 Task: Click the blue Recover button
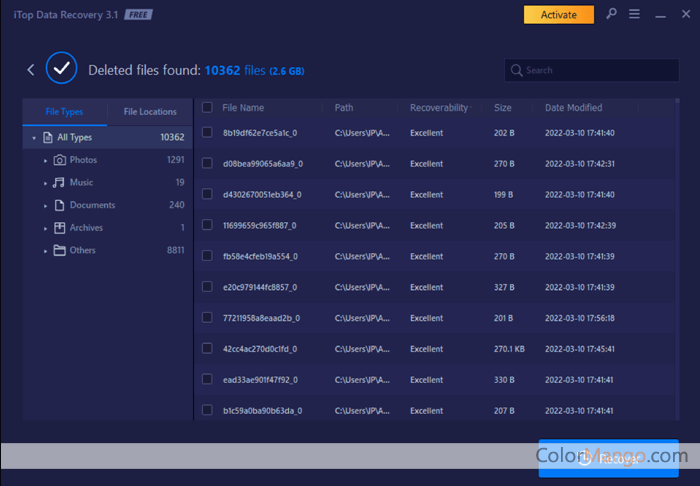coord(608,459)
